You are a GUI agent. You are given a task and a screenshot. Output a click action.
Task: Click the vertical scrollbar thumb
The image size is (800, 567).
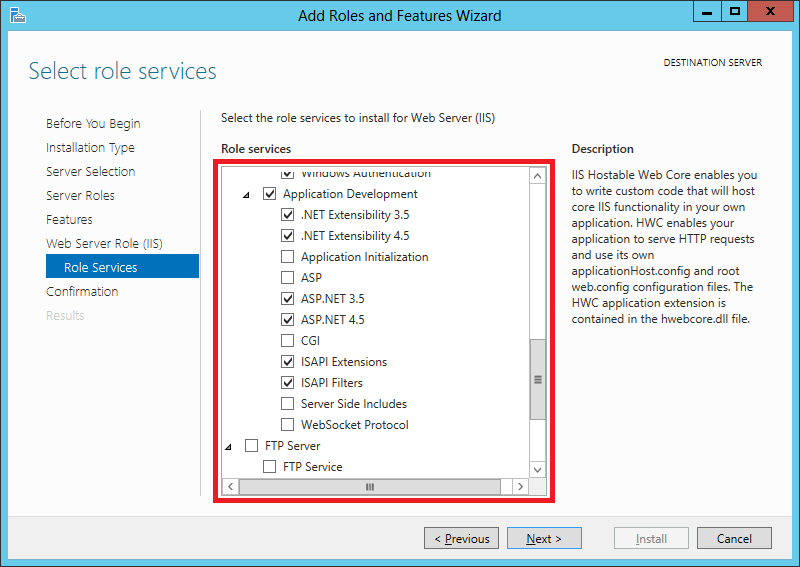point(537,379)
